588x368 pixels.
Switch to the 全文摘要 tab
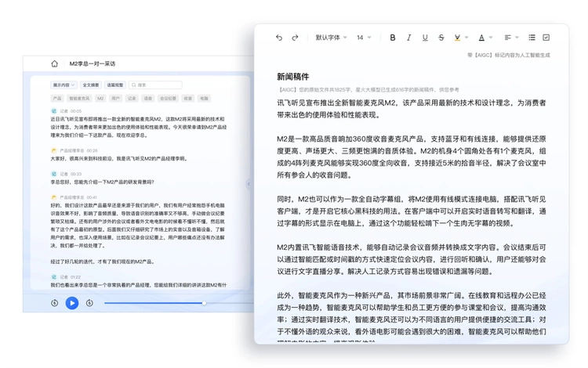[89, 85]
